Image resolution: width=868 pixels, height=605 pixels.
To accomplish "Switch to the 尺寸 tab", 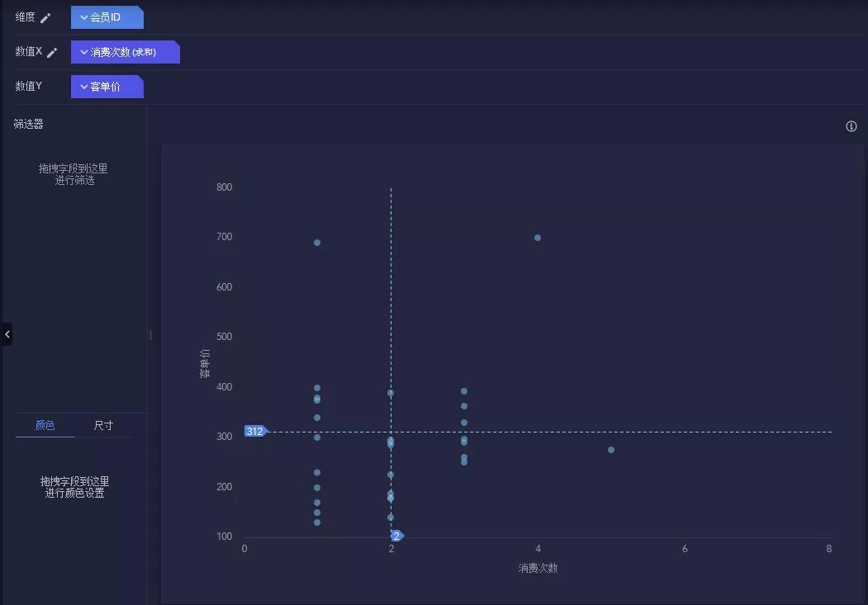I will (x=103, y=425).
